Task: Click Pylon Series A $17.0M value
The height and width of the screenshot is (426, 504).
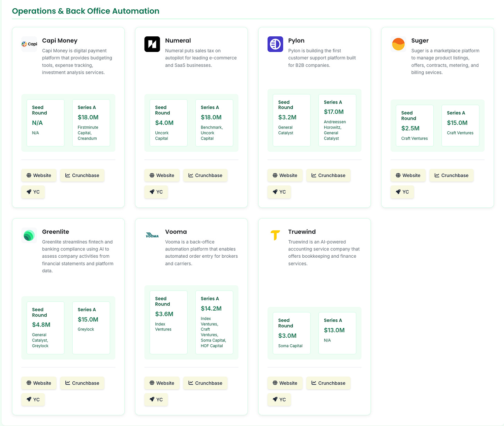Action: (334, 112)
